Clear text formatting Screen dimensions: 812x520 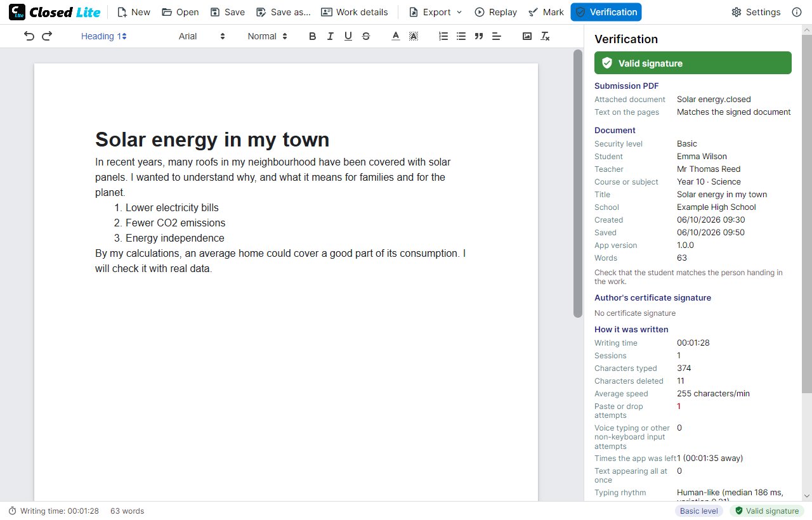pyautogui.click(x=545, y=36)
